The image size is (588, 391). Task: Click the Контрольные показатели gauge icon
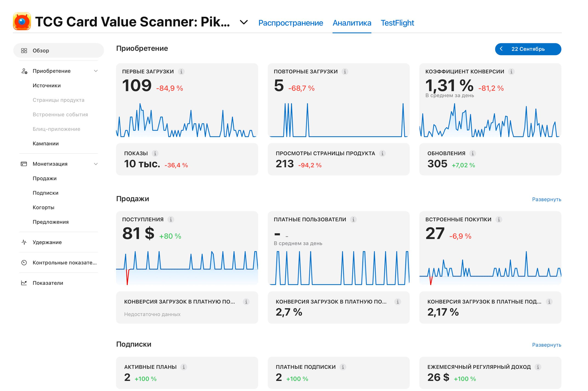tap(24, 263)
